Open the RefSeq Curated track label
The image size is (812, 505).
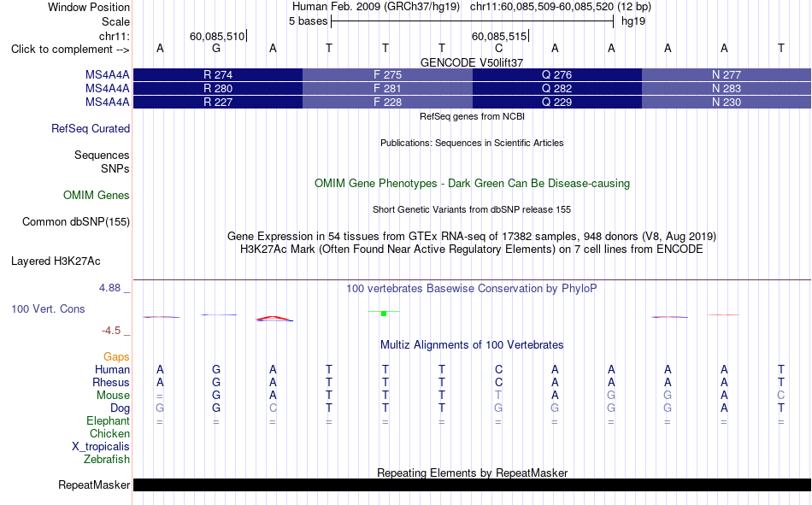[x=90, y=128]
